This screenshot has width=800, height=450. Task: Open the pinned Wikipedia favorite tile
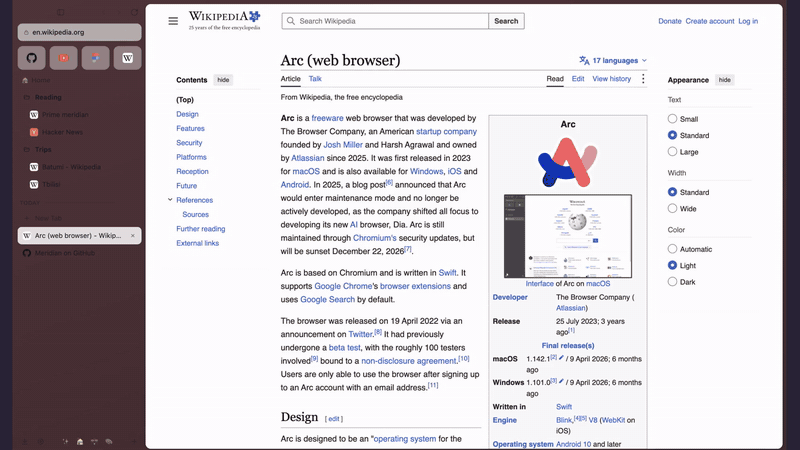tap(128, 58)
